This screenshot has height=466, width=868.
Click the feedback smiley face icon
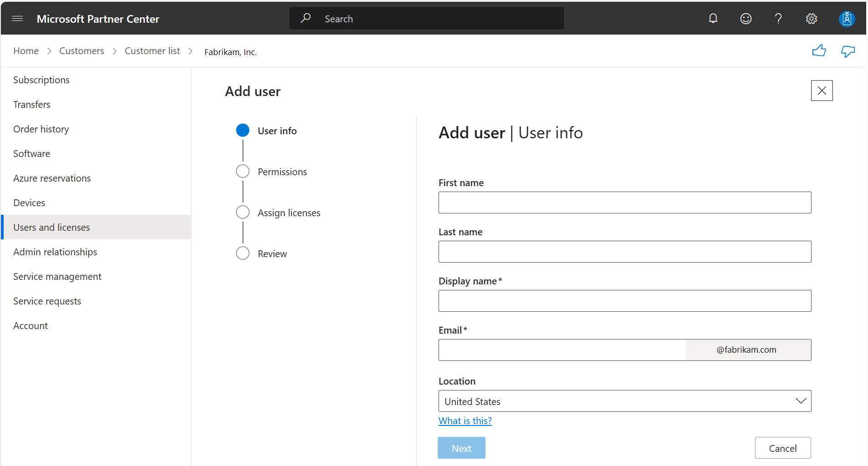pos(745,18)
